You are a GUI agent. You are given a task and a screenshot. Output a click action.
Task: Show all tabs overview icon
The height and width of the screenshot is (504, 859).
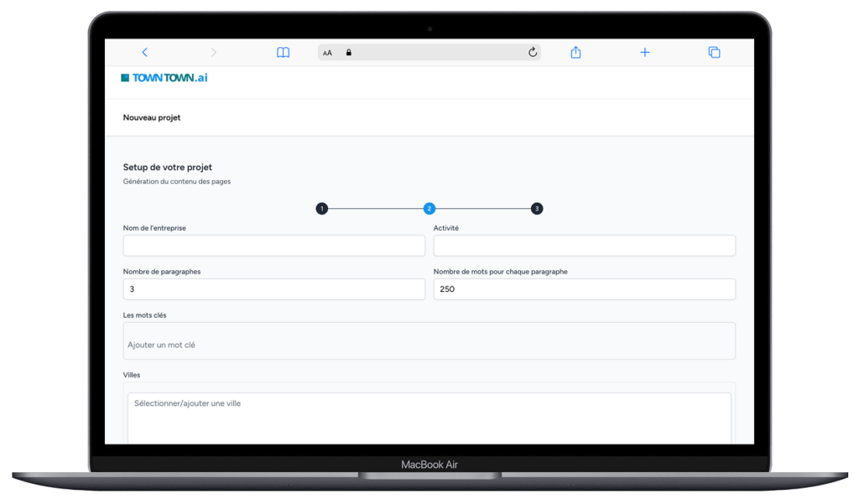[x=714, y=52]
